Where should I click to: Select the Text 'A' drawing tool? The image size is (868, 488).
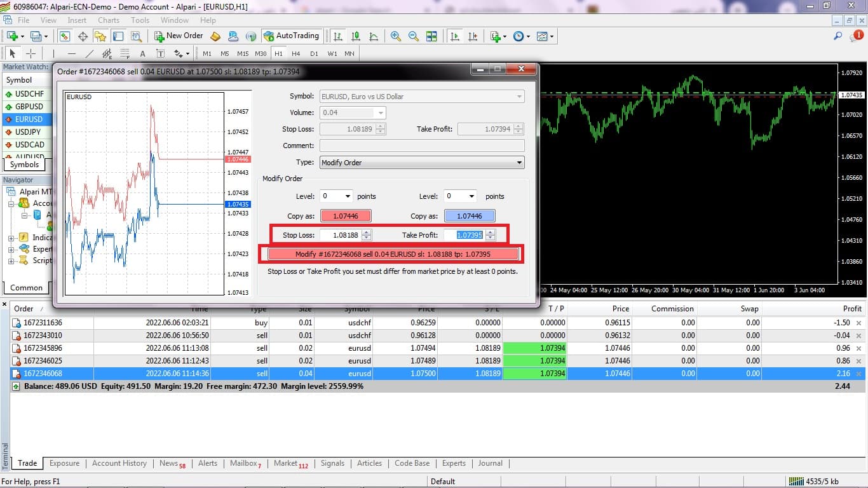[142, 53]
